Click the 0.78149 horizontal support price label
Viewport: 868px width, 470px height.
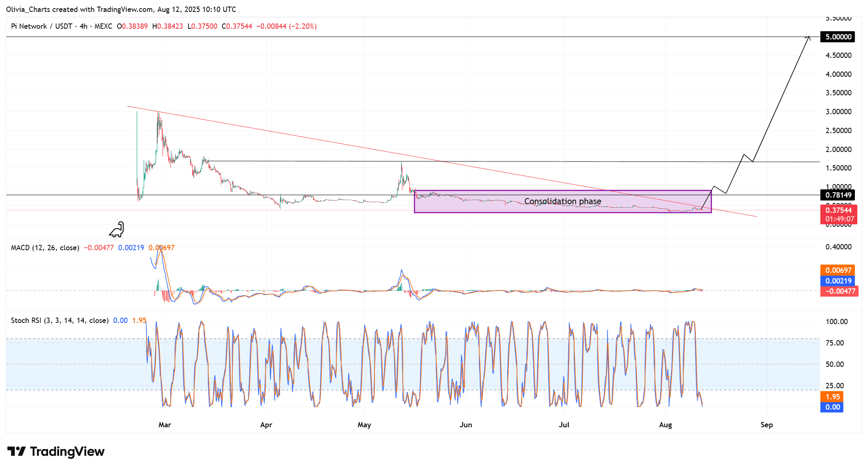[839, 195]
